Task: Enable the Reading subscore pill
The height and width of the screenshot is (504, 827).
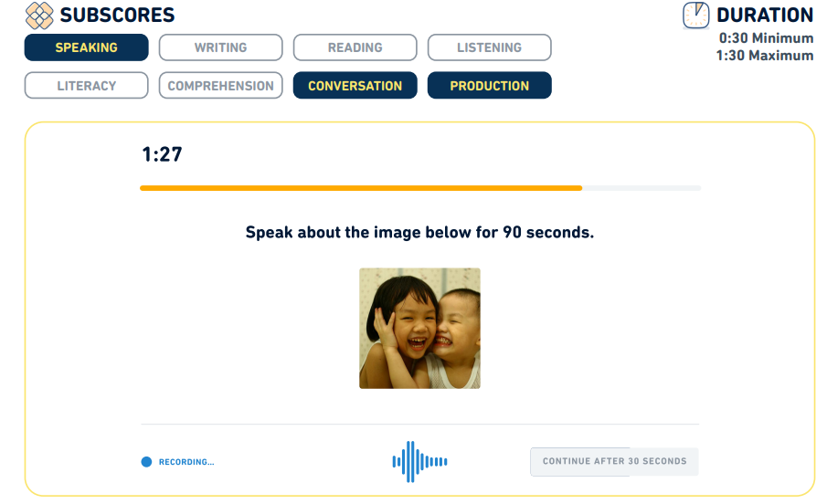Action: pos(355,47)
